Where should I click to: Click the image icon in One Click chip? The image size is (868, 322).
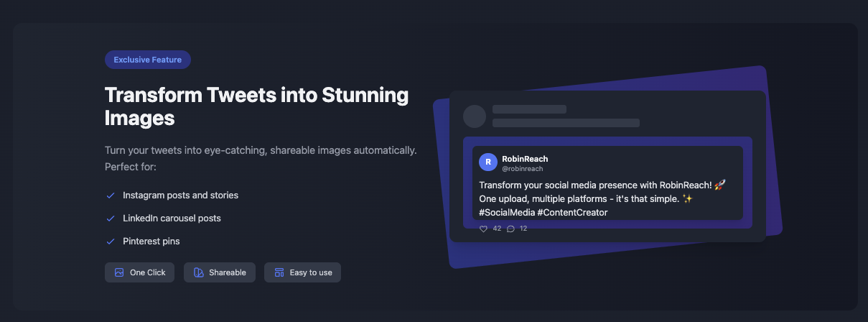[119, 272]
